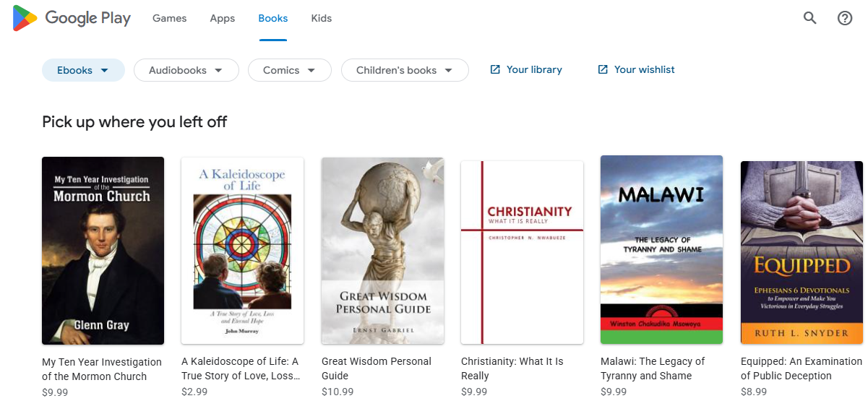Viewport: 868px width, 414px height.
Task: Click the $8.99 price under Equipped
Action: 754,392
